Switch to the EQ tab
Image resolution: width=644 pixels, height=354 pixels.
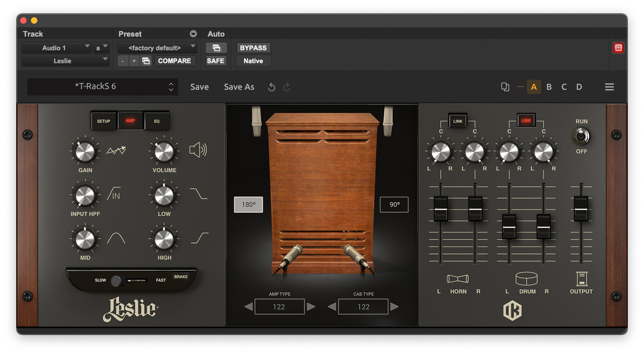click(157, 121)
